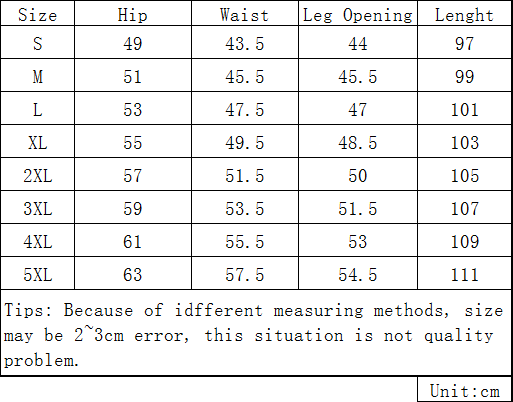Select the XL size cell
Screen dimensions: 513x402
click(x=37, y=142)
